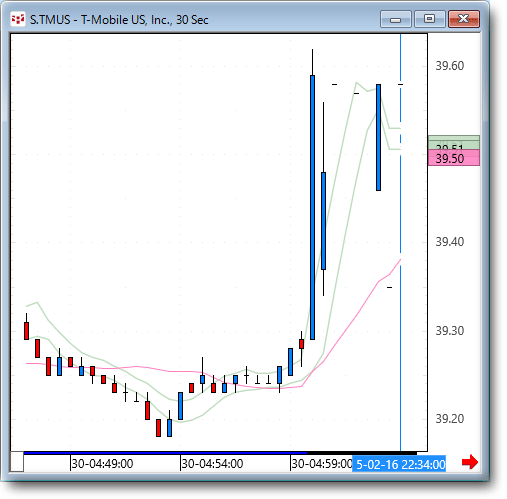Click the red scroll-right arrow
This screenshot has height=499, width=507.
point(469,462)
